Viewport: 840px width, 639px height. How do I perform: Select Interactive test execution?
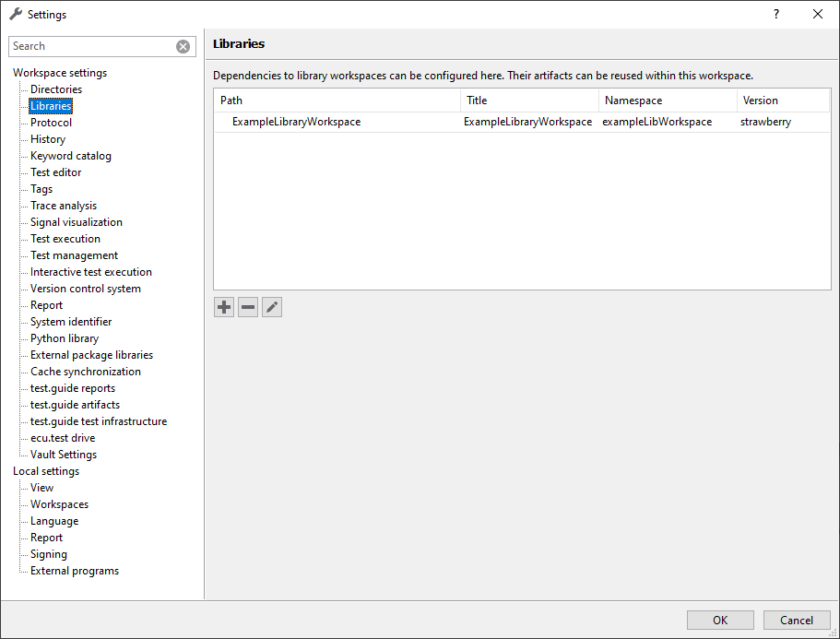[x=91, y=272]
